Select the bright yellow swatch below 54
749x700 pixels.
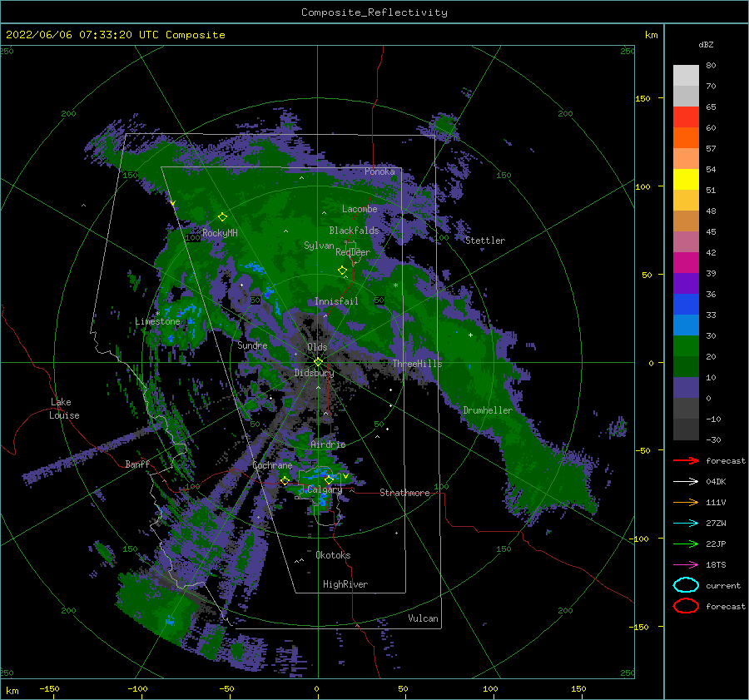686,179
